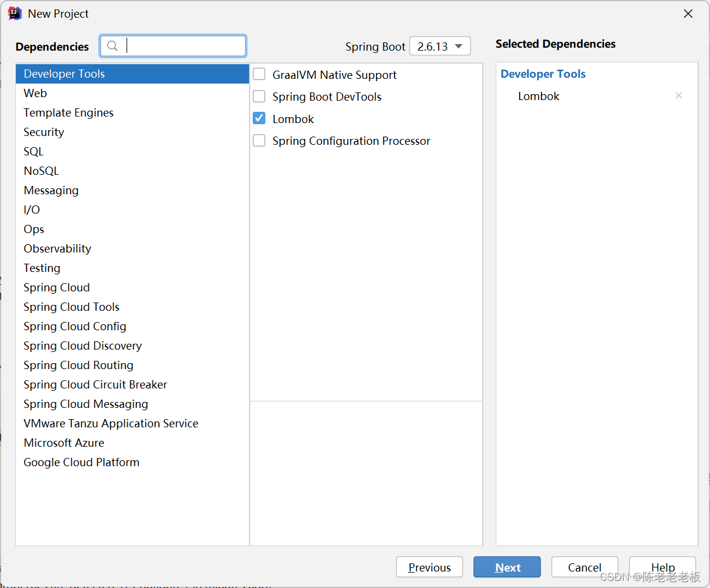Select the Spring Cloud category

click(x=132, y=287)
